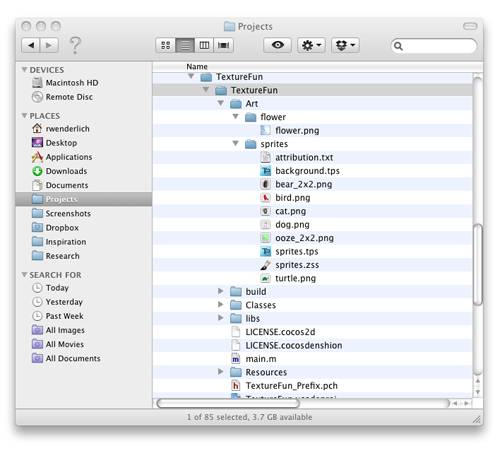Open the Dropbox toolbar menu
This screenshot has height=451, width=500.
(x=345, y=45)
